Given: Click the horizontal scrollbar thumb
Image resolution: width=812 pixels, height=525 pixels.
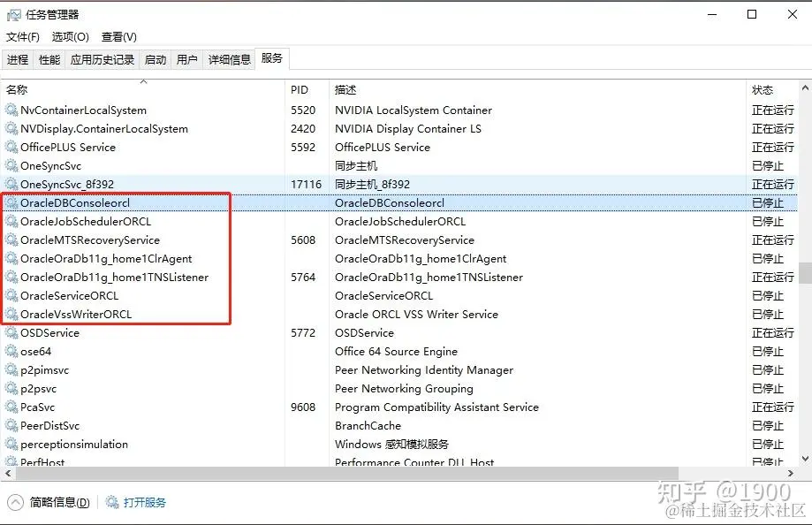Looking at the screenshot, I should click(x=347, y=473).
